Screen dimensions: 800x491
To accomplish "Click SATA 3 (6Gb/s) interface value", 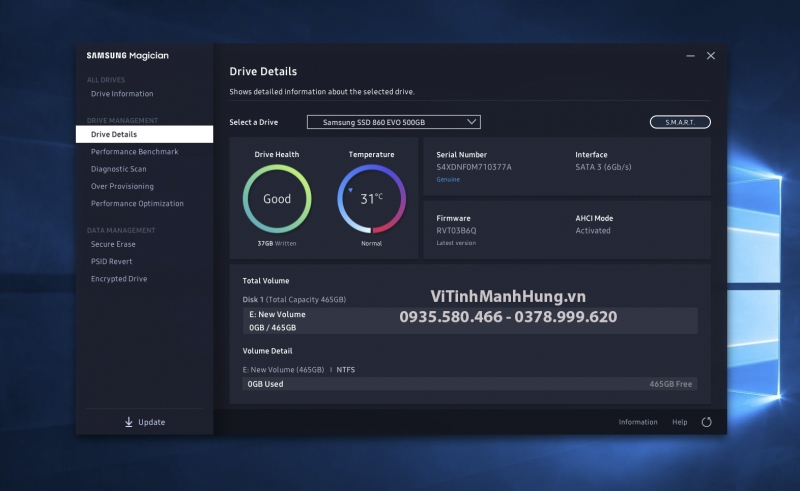I will (603, 167).
